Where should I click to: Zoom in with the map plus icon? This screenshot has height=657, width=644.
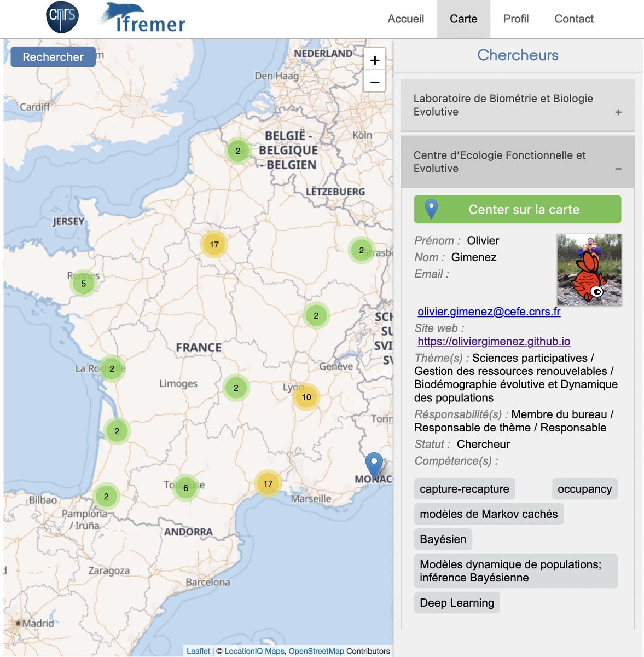374,60
